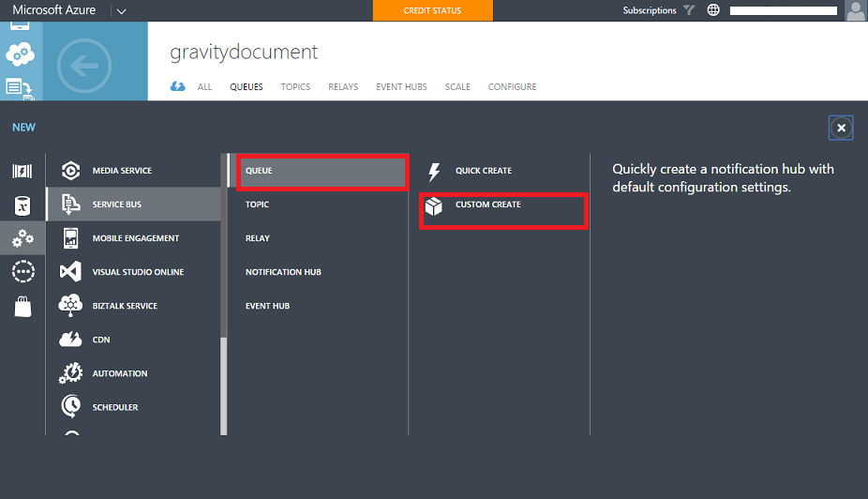The height and width of the screenshot is (499, 868).
Task: Select Notification Hub from the list
Action: (283, 272)
